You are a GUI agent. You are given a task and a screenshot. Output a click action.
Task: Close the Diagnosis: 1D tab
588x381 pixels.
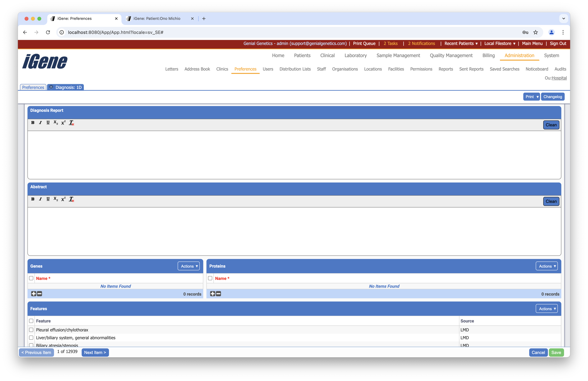[51, 87]
